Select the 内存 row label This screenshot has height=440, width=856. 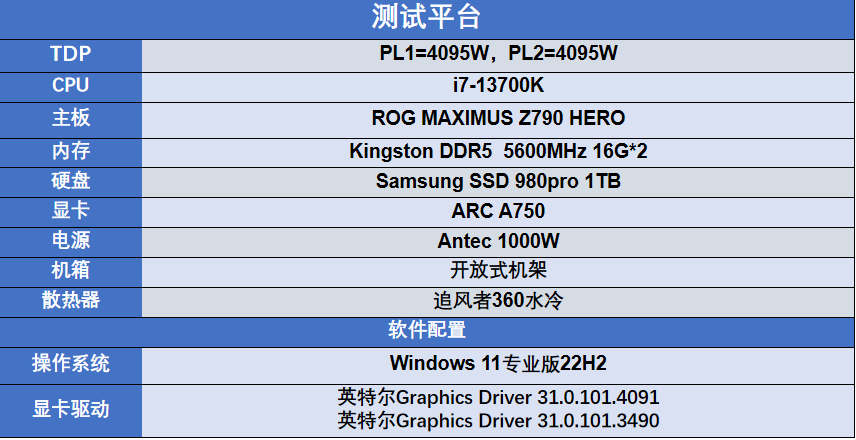coord(70,152)
